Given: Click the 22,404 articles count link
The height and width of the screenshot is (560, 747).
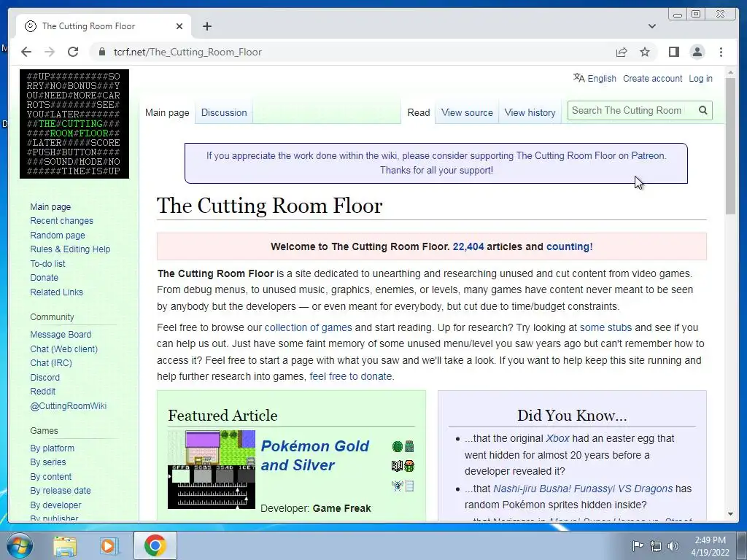Looking at the screenshot, I should tap(468, 246).
